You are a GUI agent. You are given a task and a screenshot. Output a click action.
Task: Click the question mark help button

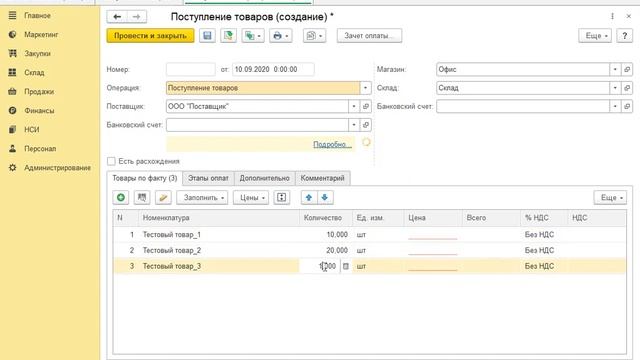[624, 36]
